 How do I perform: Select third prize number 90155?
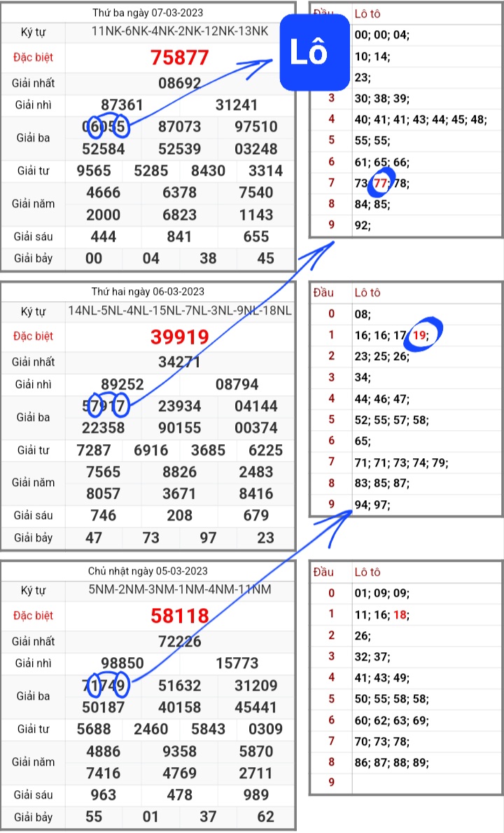tap(180, 427)
